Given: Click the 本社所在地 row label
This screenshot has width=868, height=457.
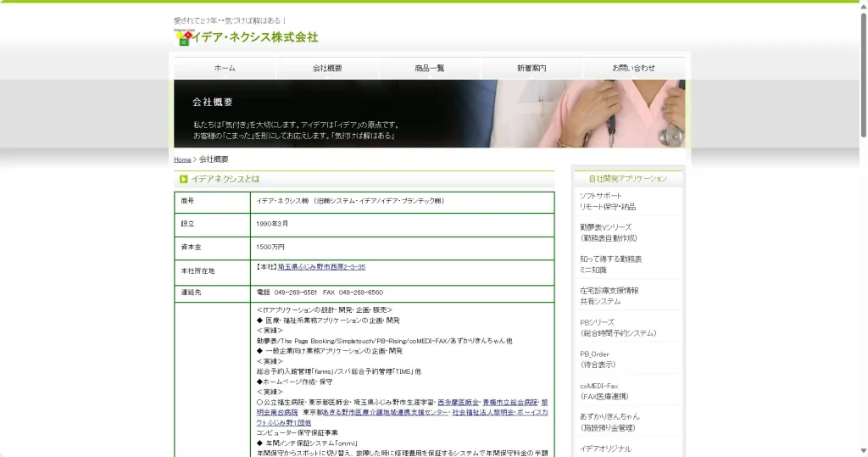Looking at the screenshot, I should (198, 270).
